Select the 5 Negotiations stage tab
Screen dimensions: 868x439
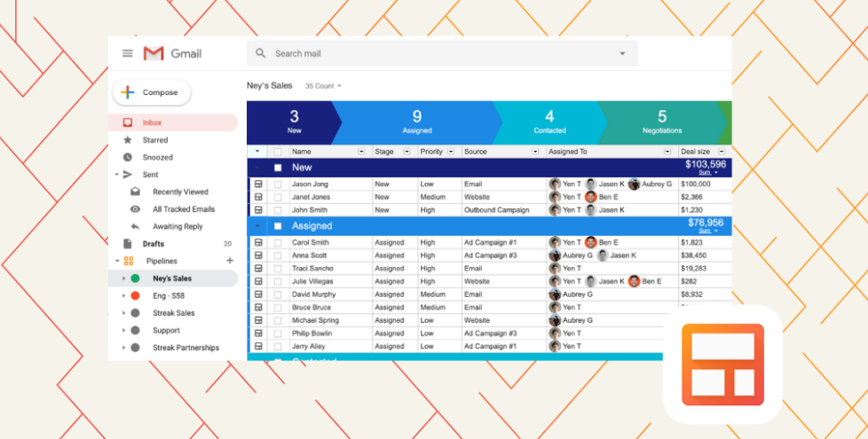point(662,122)
